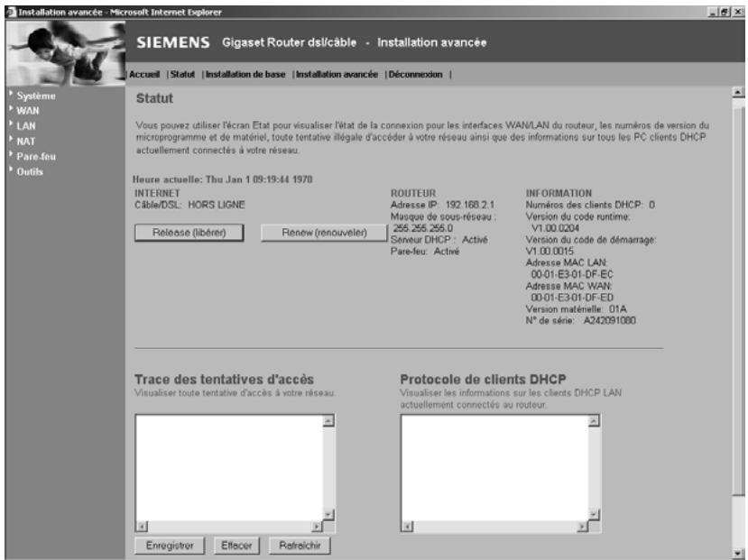This screenshot has width=748, height=560.
Task: Click the Statut page heading
Action: 154,98
